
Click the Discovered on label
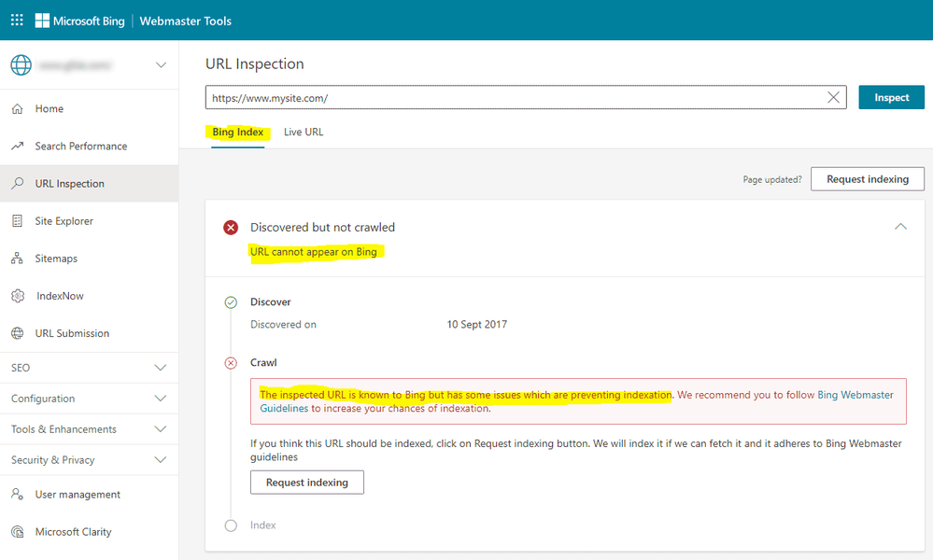coord(283,324)
